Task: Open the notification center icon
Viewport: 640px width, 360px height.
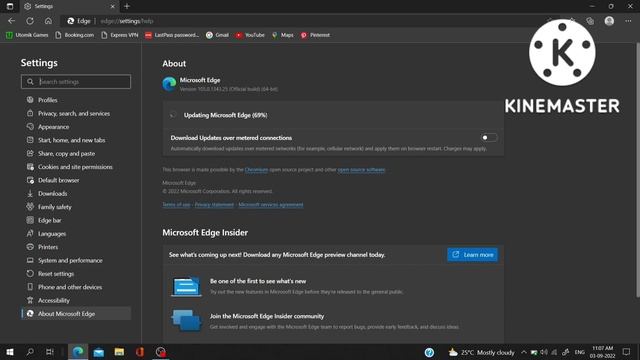Action: coord(626,352)
